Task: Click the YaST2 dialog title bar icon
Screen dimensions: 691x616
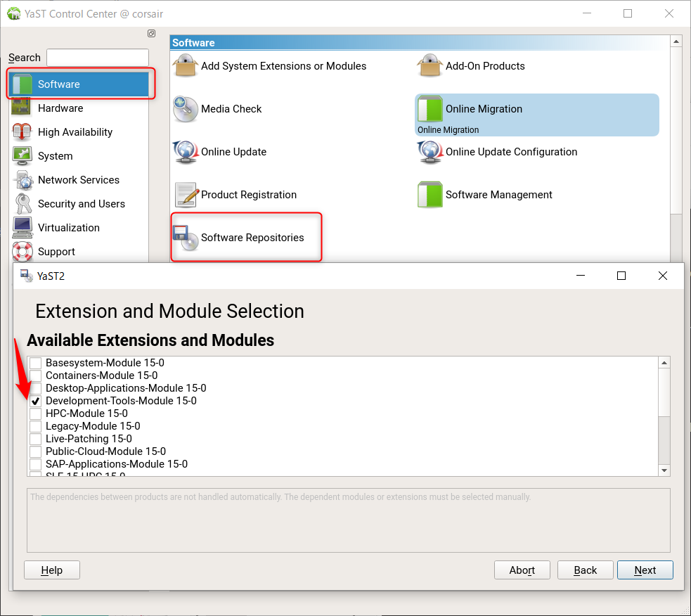Action: point(27,276)
